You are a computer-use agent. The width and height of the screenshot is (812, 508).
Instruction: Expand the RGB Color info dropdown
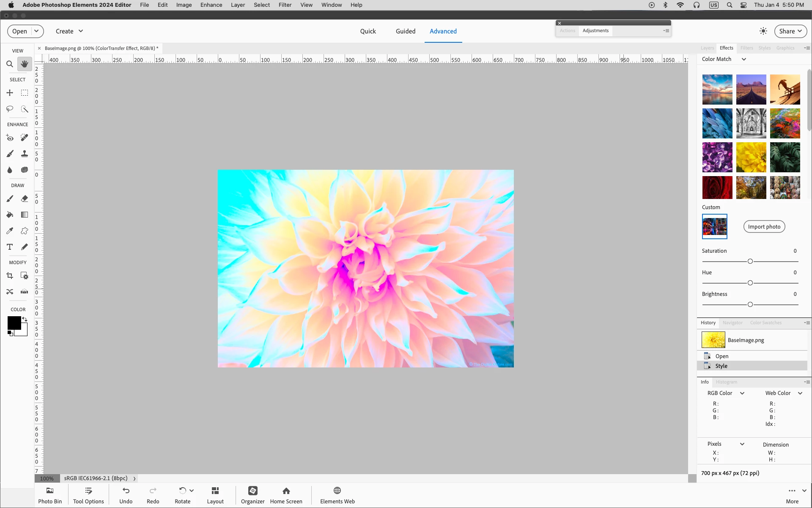tap(742, 393)
